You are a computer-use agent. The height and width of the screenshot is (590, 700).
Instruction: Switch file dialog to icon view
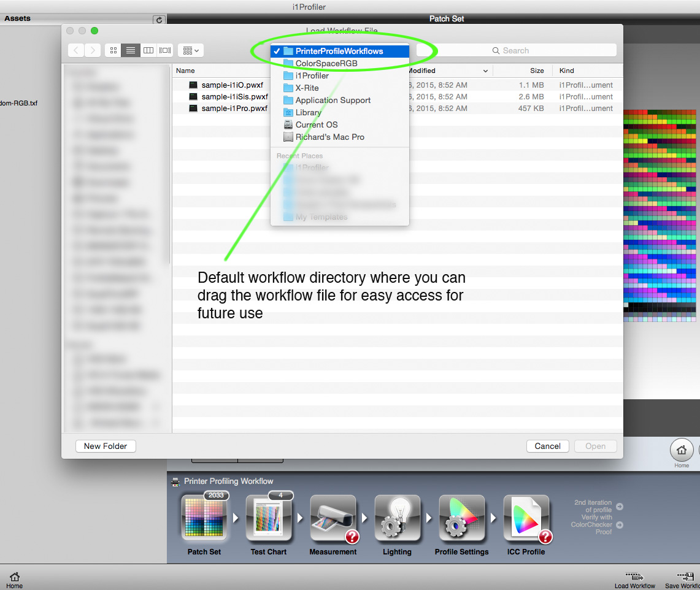pos(113,50)
